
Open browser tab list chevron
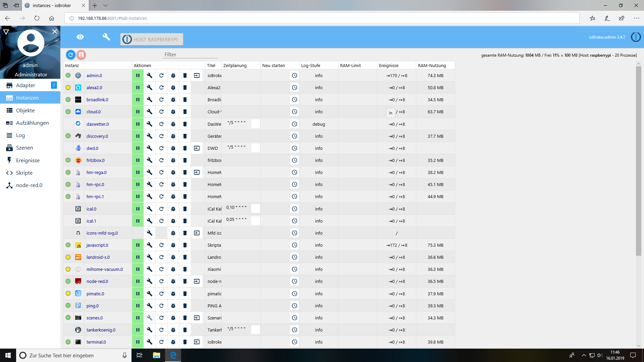(x=105, y=5)
